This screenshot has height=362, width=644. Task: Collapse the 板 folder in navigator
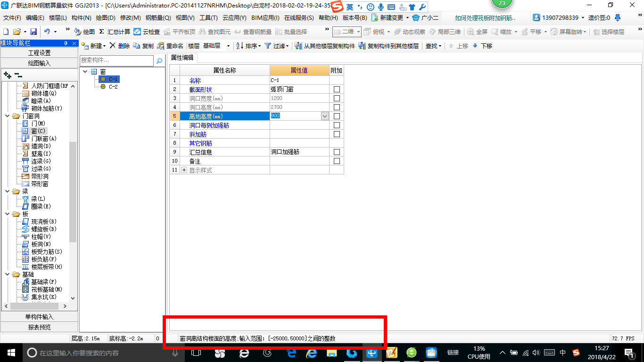click(8, 214)
